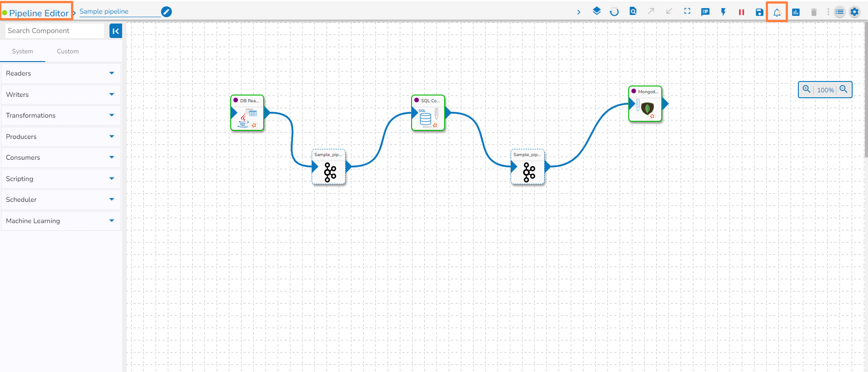Image resolution: width=868 pixels, height=372 pixels.
Task: Click the full screen brackets icon
Action: [687, 11]
